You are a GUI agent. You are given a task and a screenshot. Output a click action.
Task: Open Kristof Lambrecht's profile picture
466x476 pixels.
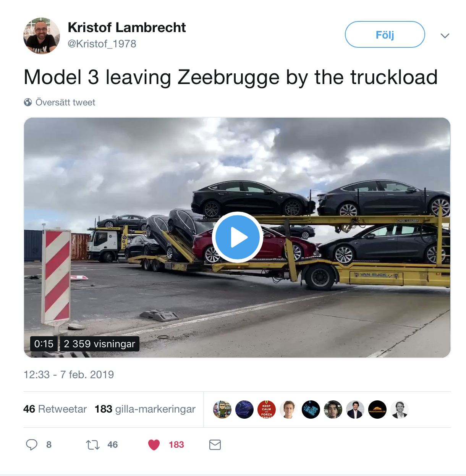(x=42, y=36)
